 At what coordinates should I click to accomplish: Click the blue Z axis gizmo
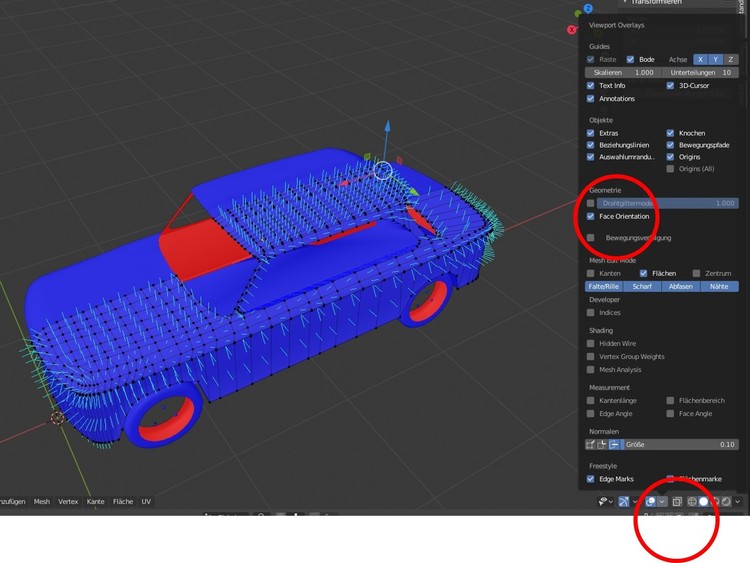[x=588, y=9]
